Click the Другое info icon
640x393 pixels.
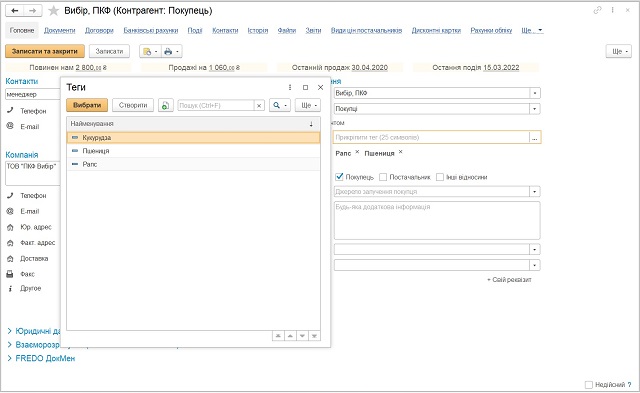pyautogui.click(x=10, y=288)
